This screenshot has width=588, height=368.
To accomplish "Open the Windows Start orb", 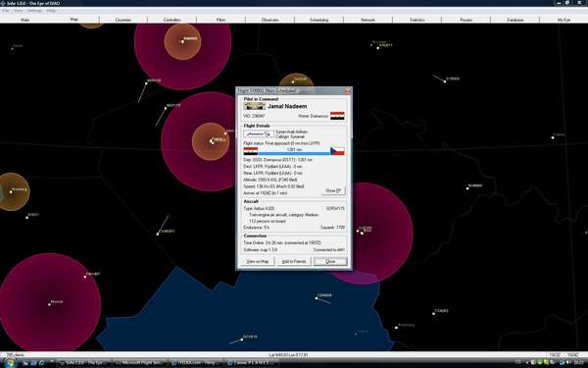I will pos(9,363).
